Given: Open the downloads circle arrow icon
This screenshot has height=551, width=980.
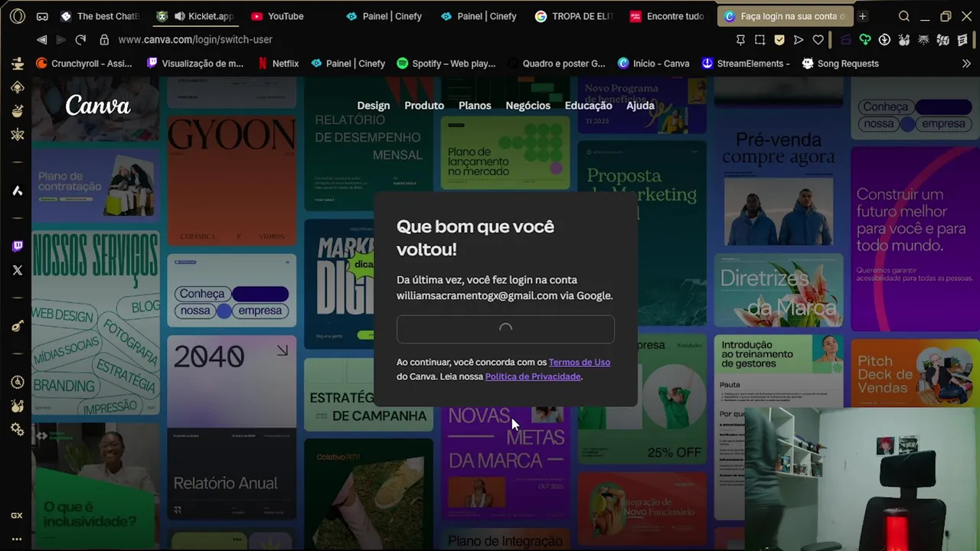Looking at the screenshot, I should pyautogui.click(x=884, y=40).
